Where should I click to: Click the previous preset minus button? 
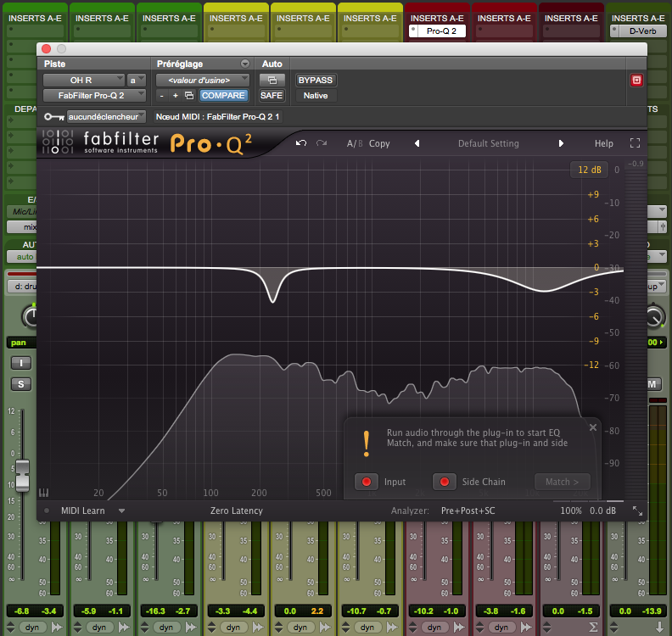[161, 96]
